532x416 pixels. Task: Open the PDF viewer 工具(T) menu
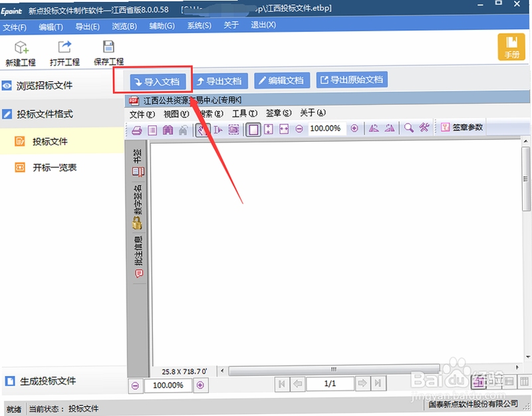pyautogui.click(x=245, y=113)
